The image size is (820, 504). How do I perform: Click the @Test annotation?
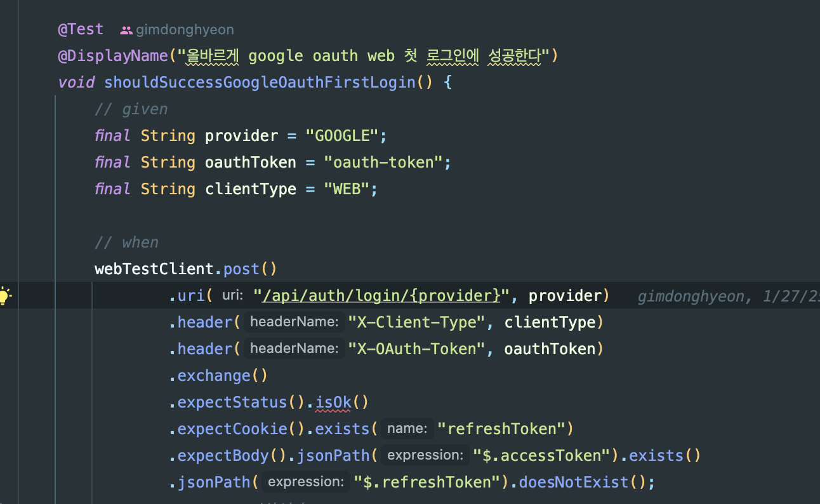pyautogui.click(x=81, y=29)
